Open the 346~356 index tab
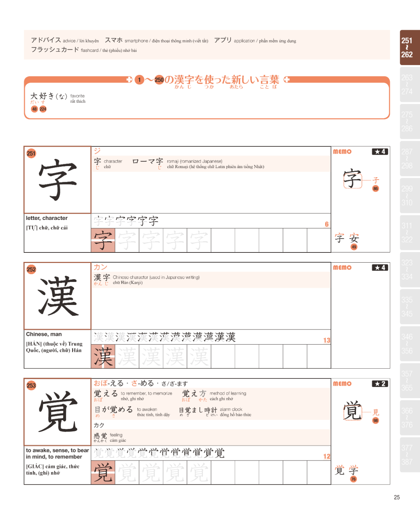The height and width of the screenshot is (514, 420). click(410, 344)
